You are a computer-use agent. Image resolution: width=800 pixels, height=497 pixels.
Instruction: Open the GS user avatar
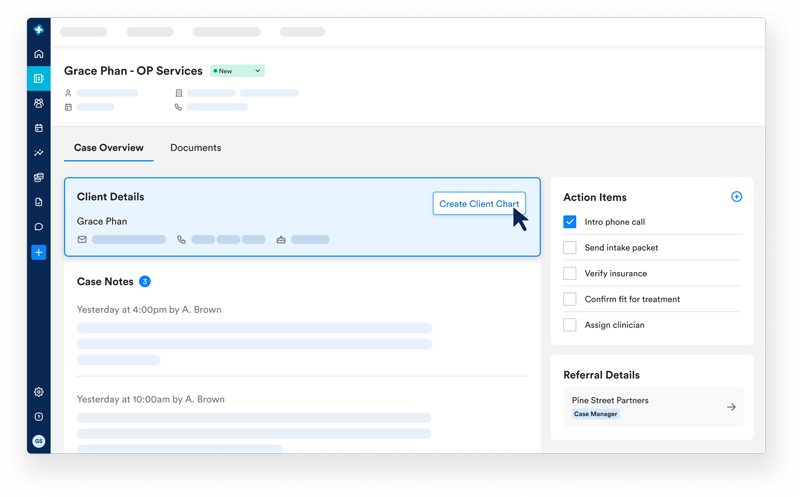click(38, 441)
